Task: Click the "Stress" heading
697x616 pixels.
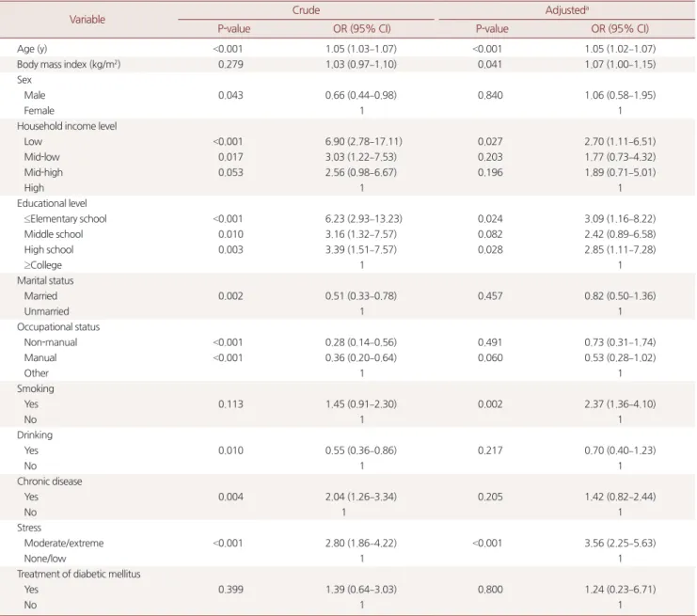Action: pyautogui.click(x=29, y=528)
